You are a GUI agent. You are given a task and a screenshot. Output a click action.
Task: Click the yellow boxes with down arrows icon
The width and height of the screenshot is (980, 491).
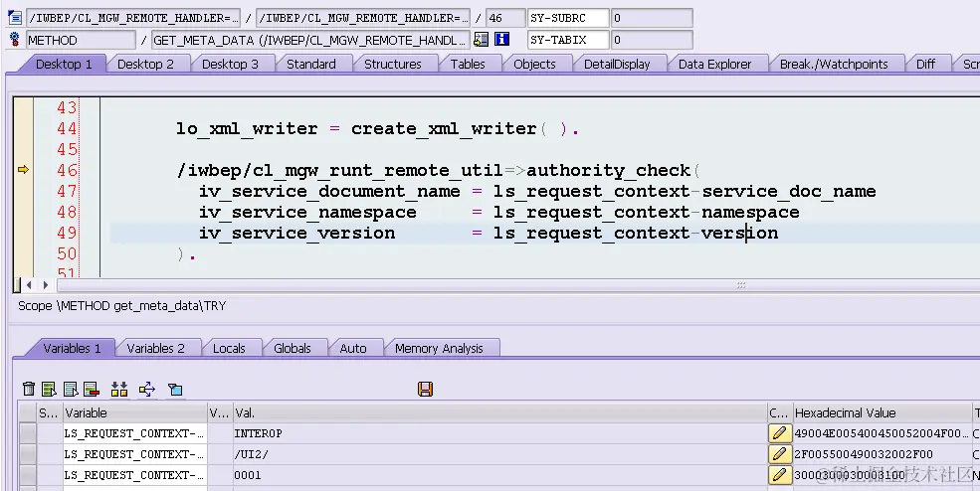(x=119, y=390)
